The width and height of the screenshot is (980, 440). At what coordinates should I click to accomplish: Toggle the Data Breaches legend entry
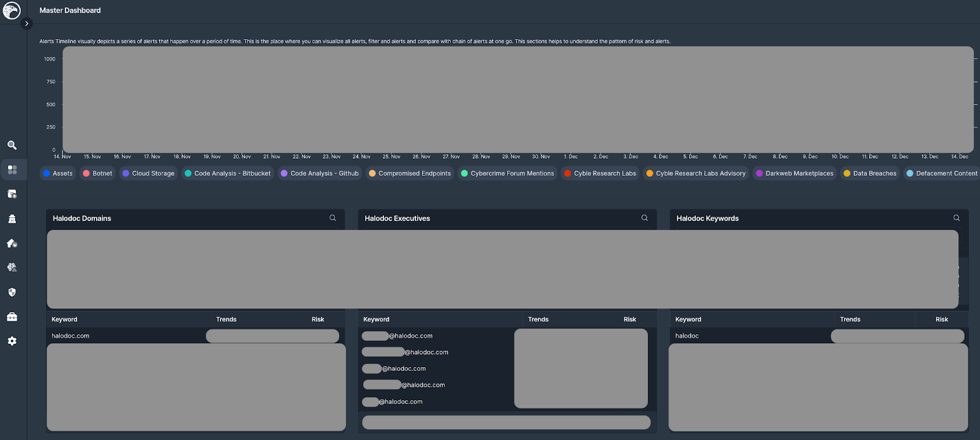click(x=870, y=173)
